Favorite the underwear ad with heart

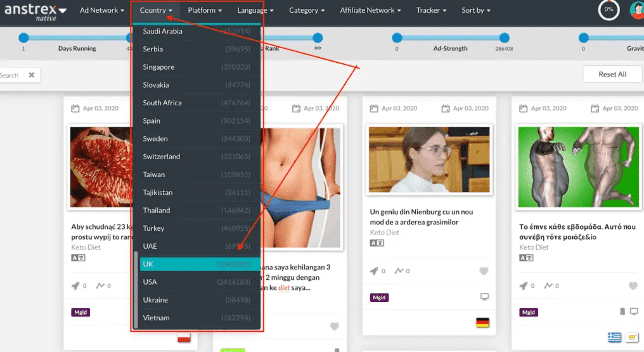[x=334, y=327]
